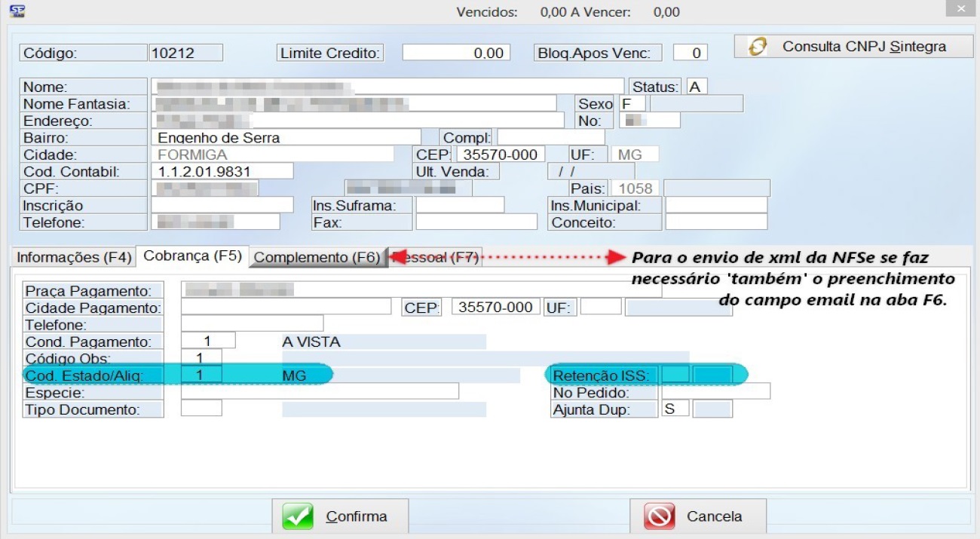
Task: Click the application icon in title bar
Action: pos(17,11)
